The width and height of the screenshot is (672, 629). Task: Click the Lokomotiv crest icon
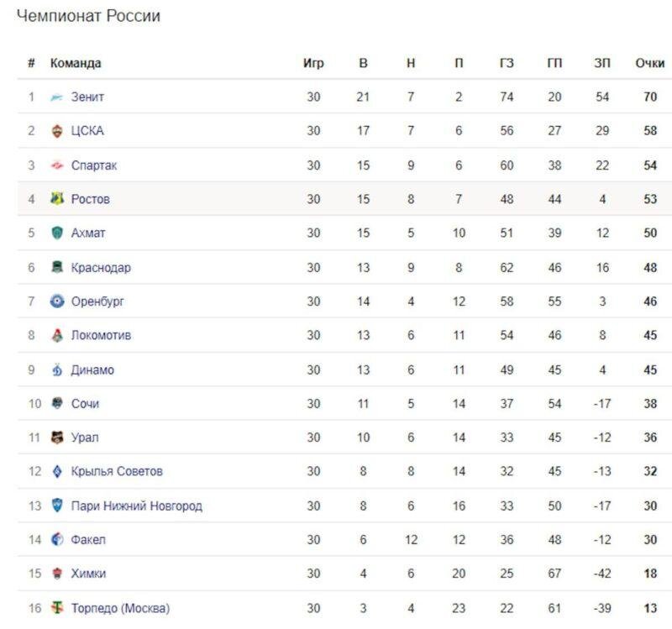(x=57, y=335)
